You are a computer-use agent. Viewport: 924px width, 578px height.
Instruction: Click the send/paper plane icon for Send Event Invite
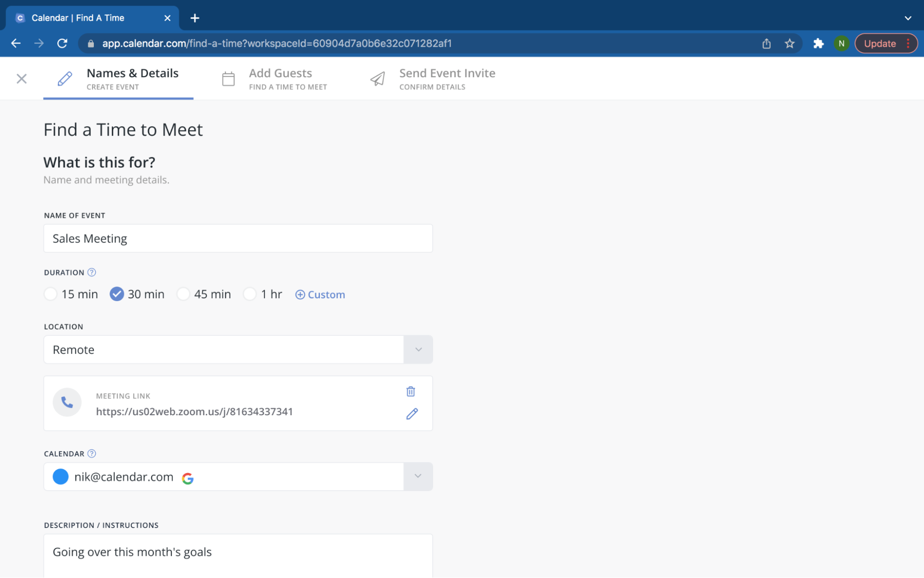(378, 79)
